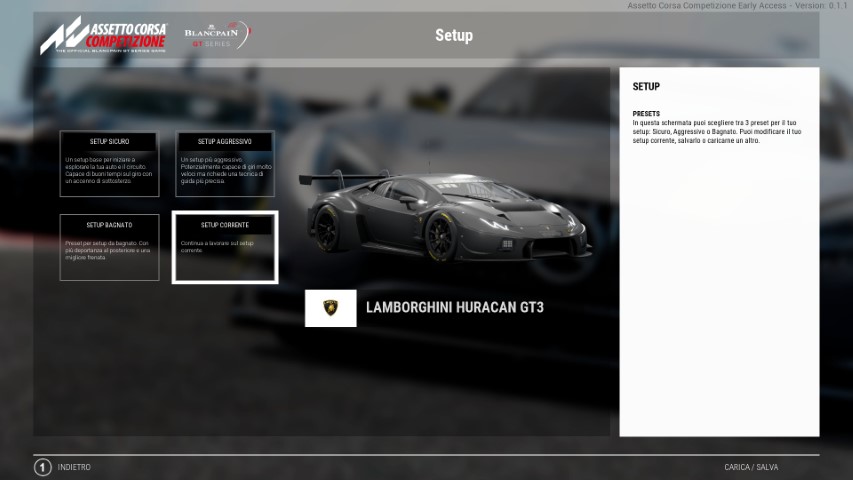Viewport: 853px width, 480px height.
Task: Pick the Setup Bagnato wet preset
Action: pyautogui.click(x=109, y=247)
